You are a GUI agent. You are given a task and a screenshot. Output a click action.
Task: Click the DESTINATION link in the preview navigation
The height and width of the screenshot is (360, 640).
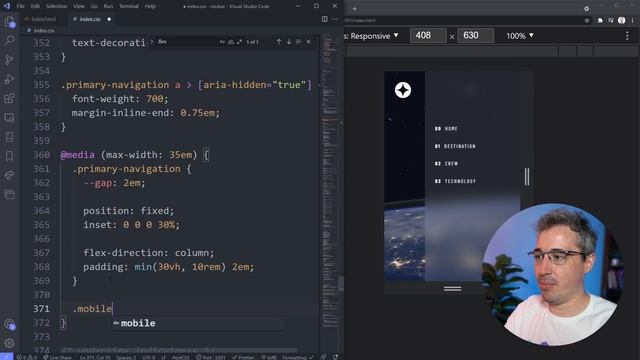pos(455,146)
